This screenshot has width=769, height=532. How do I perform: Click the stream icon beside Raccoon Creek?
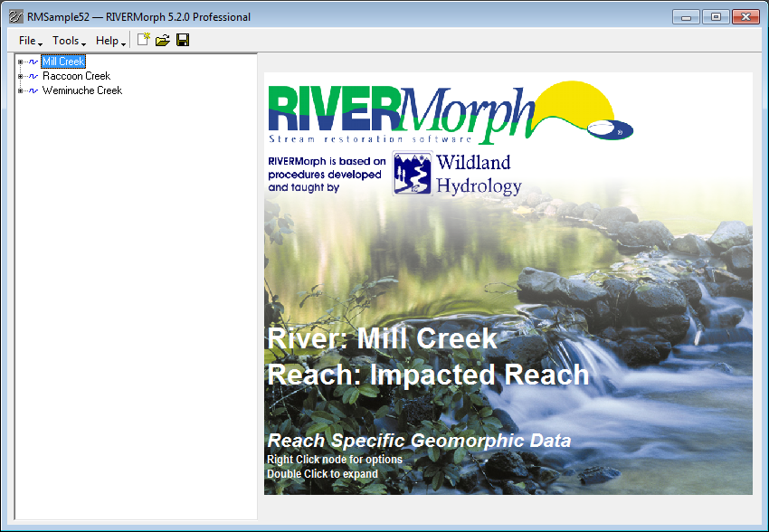point(33,76)
